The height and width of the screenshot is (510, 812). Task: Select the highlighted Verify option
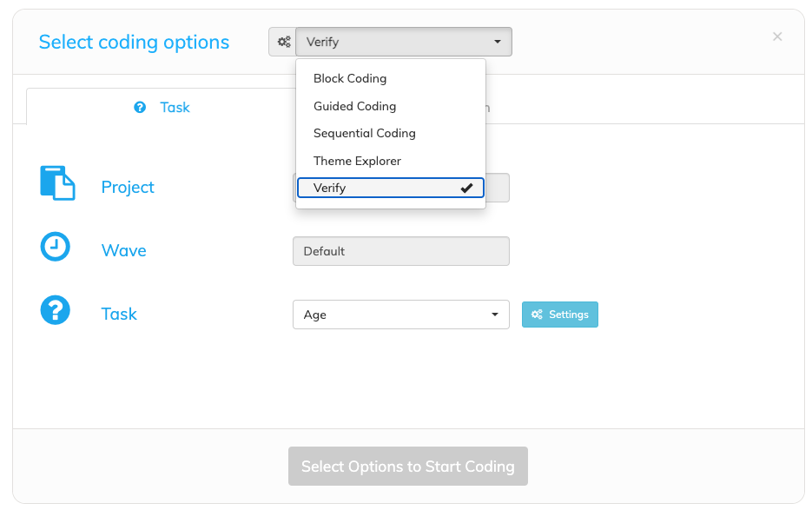(391, 188)
